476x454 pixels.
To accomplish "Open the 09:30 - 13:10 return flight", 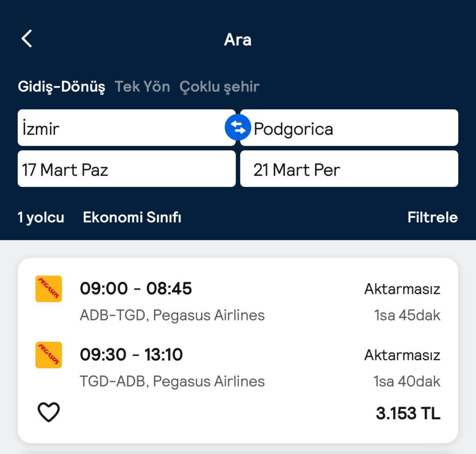I will point(131,355).
